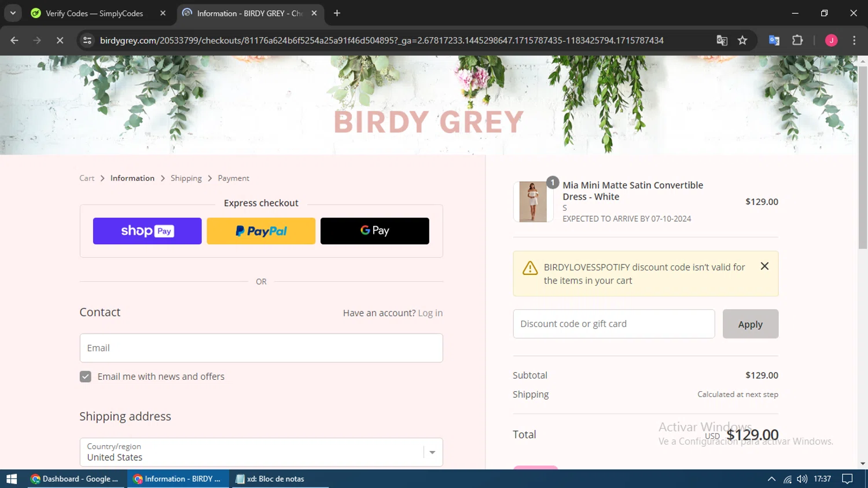The image size is (868, 488).
Task: Click the address bar URL
Action: pyautogui.click(x=382, y=41)
